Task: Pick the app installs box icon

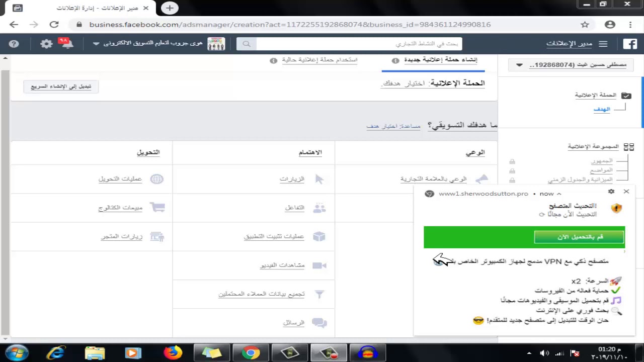Action: click(x=319, y=236)
